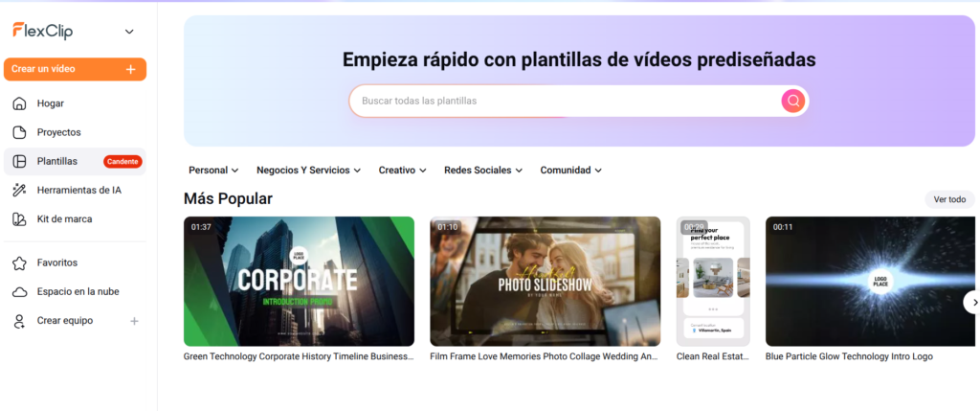This screenshot has height=411, width=980.
Task: Open the Clean Real Estate template thumbnail
Action: point(713,282)
